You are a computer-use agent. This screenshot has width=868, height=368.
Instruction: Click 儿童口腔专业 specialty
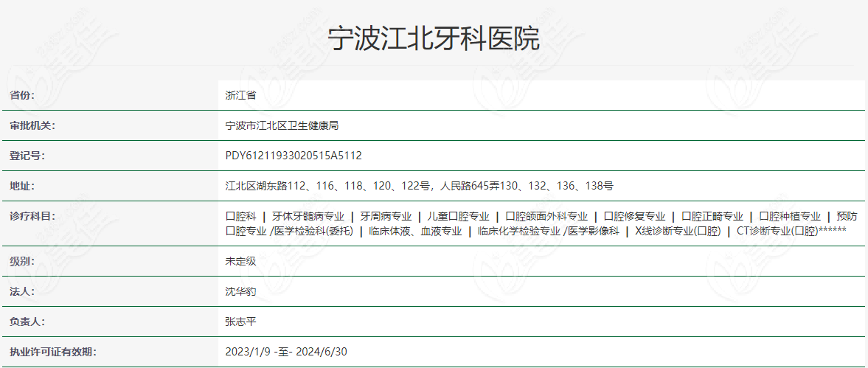(459, 216)
